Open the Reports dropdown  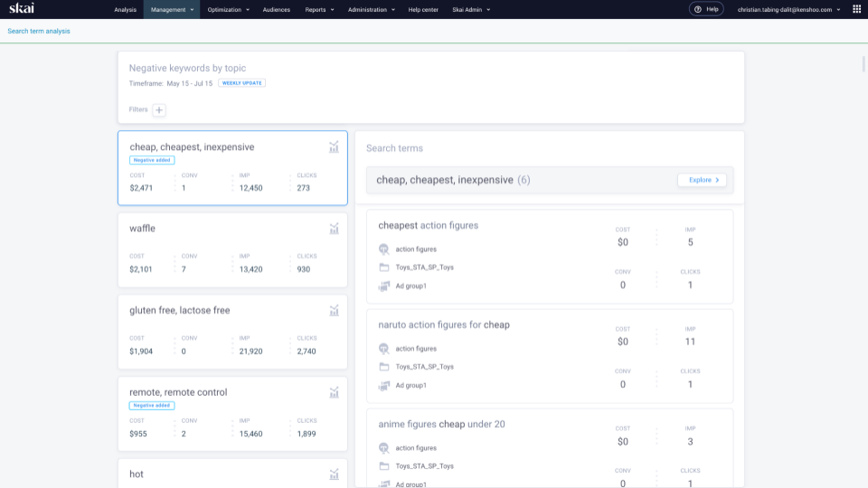point(319,9)
